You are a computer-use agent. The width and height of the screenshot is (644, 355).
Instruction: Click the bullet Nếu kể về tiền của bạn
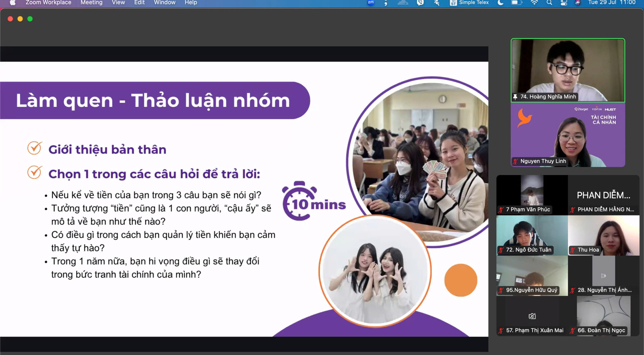tap(156, 195)
